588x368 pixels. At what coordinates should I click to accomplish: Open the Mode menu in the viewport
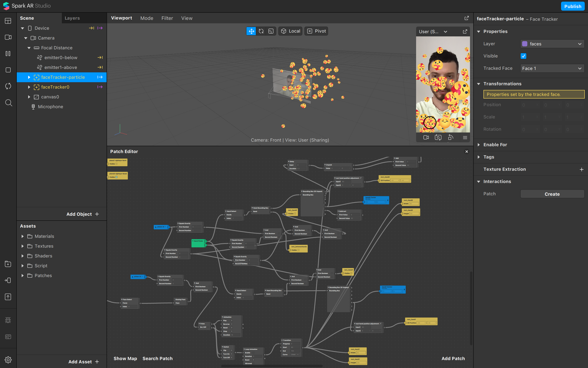[147, 18]
